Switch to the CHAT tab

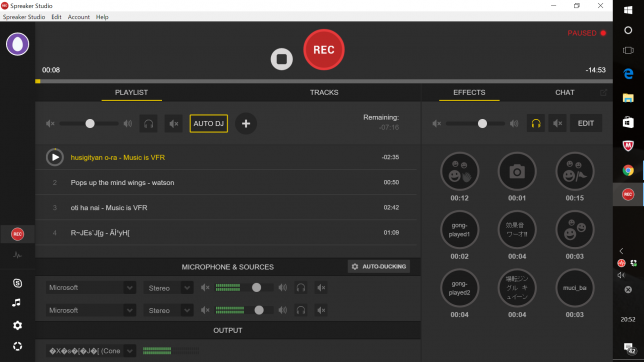tap(565, 92)
